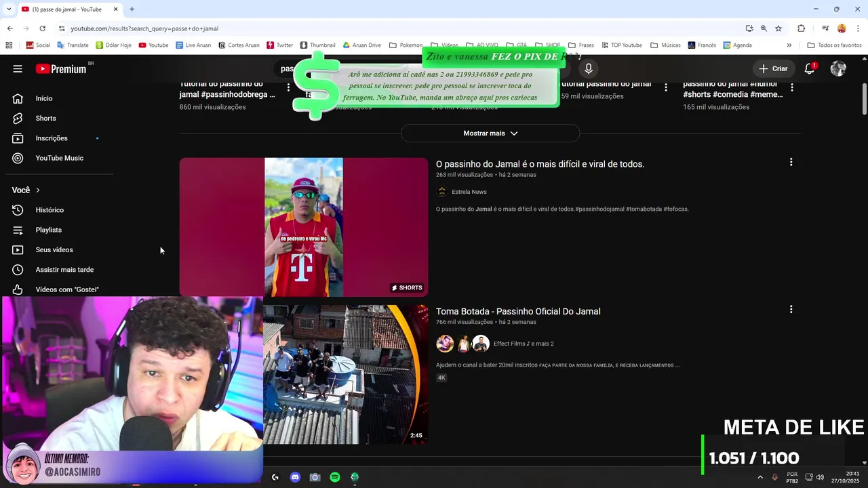Open the notifications bell
The height and width of the screenshot is (488, 868).
[809, 68]
